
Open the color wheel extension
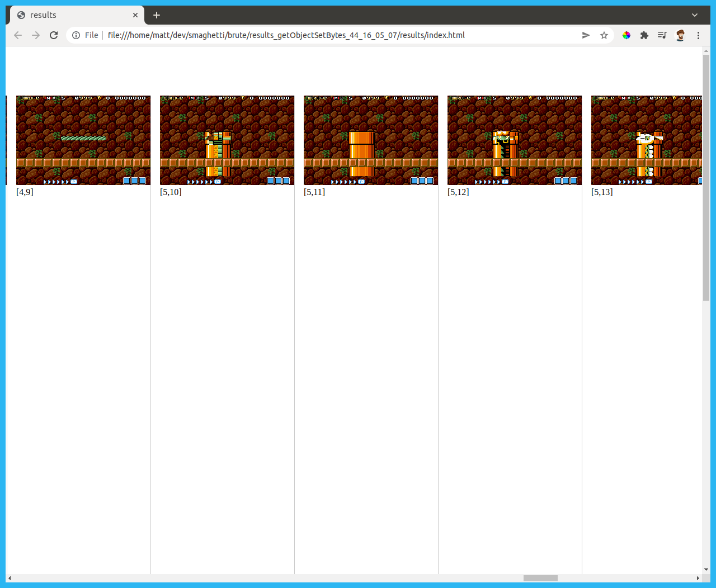point(626,35)
